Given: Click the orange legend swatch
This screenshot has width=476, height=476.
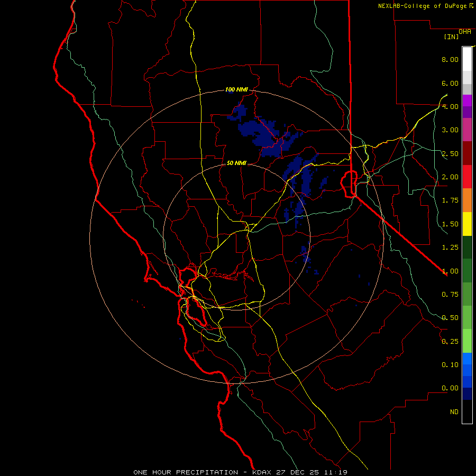Looking at the screenshot, I should pos(467,200).
